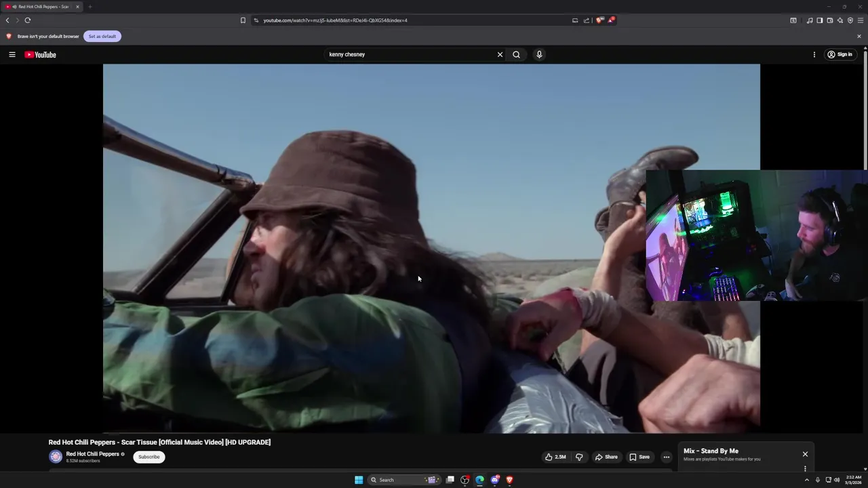Open the YouTube guide hamburger menu
The height and width of the screenshot is (488, 868).
(x=12, y=54)
